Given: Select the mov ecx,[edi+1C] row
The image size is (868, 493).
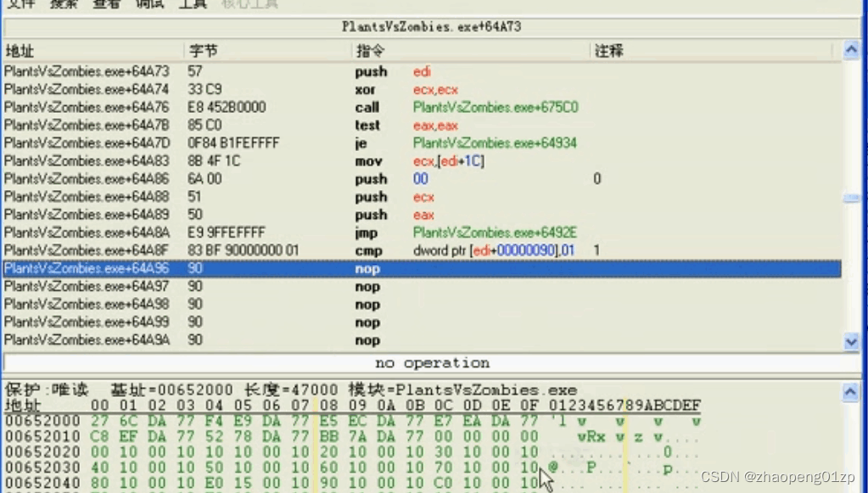Looking at the screenshot, I should [x=423, y=161].
